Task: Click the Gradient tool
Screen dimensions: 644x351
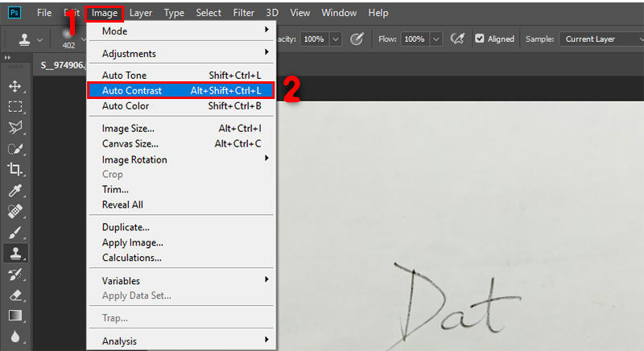Action: 14,316
